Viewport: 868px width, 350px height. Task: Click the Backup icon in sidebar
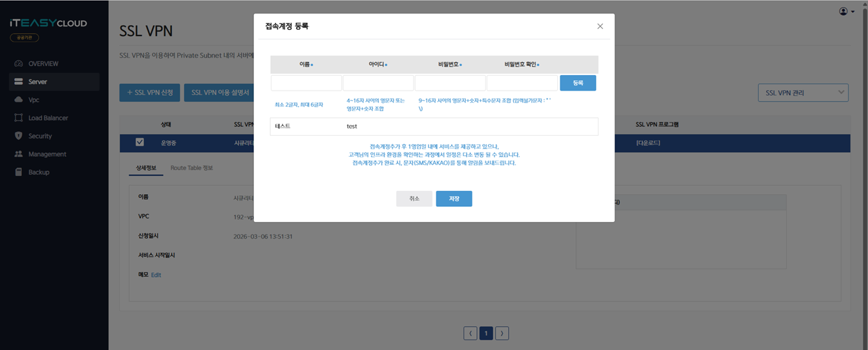point(18,173)
